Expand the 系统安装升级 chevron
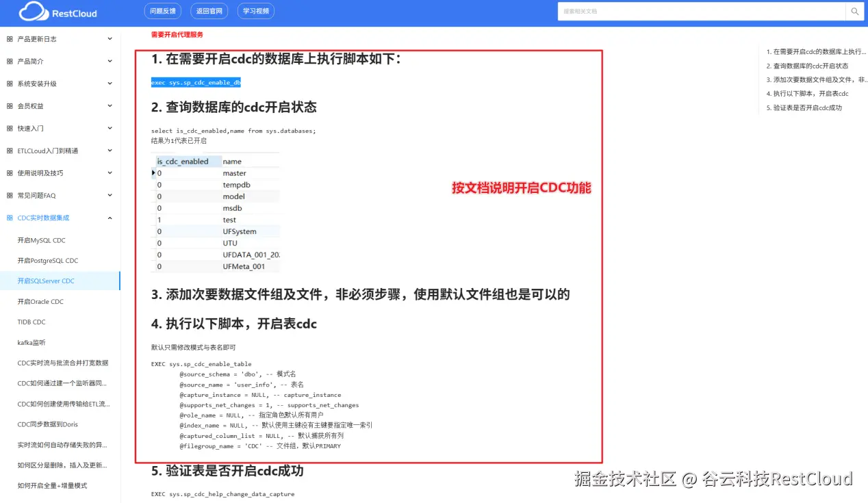The height and width of the screenshot is (503, 868). (x=110, y=83)
